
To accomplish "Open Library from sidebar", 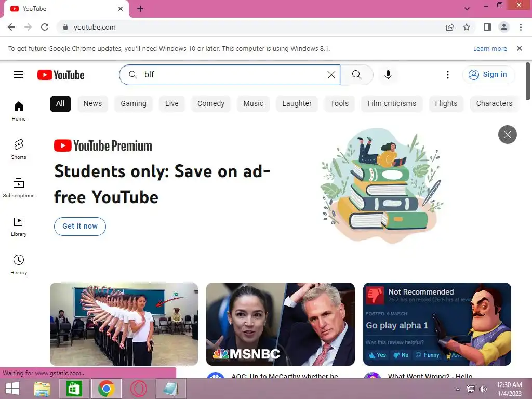I will pos(19,227).
